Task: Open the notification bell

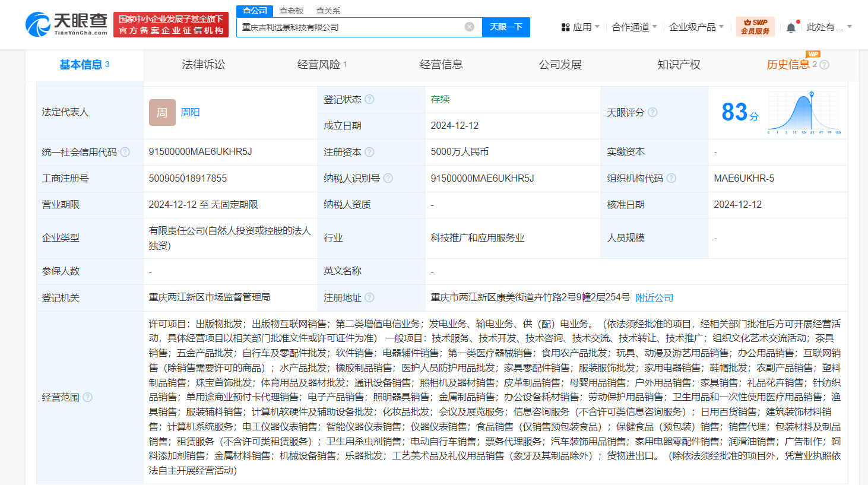Action: (x=790, y=27)
